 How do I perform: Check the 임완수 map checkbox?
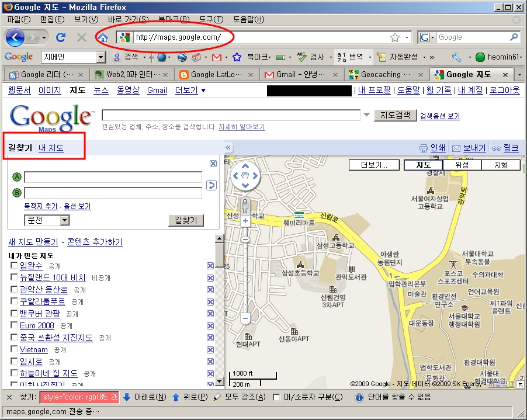pos(14,265)
